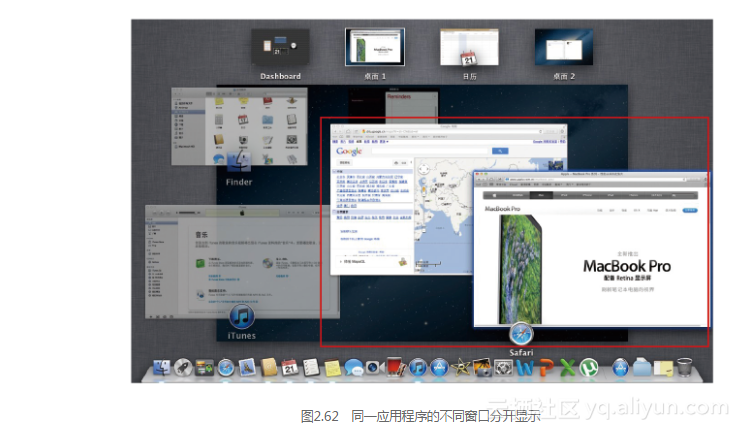The height and width of the screenshot is (431, 740).
Task: Click blue Google search button
Action: tap(500, 151)
